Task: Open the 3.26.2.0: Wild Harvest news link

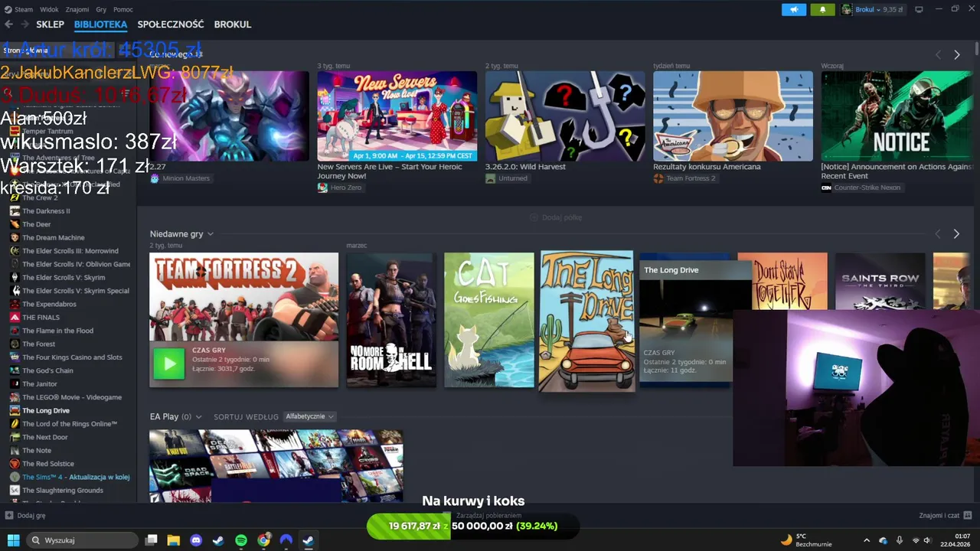Action: 525,166
